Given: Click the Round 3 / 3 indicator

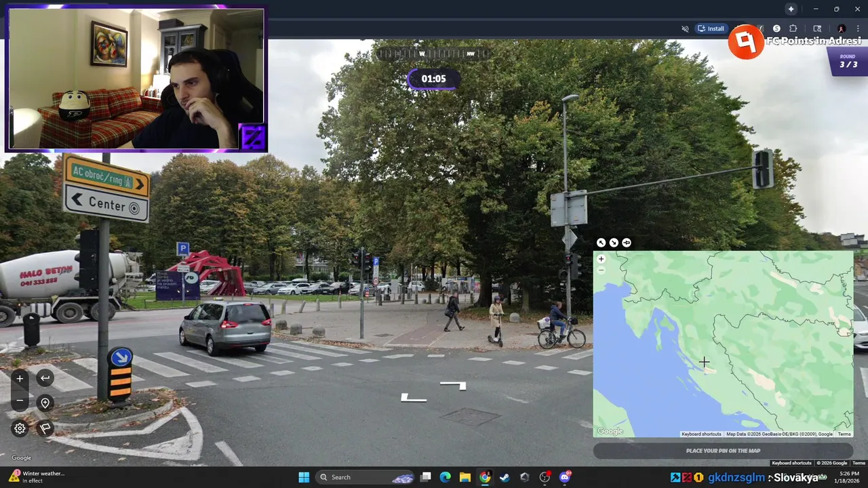Looking at the screenshot, I should (x=848, y=62).
